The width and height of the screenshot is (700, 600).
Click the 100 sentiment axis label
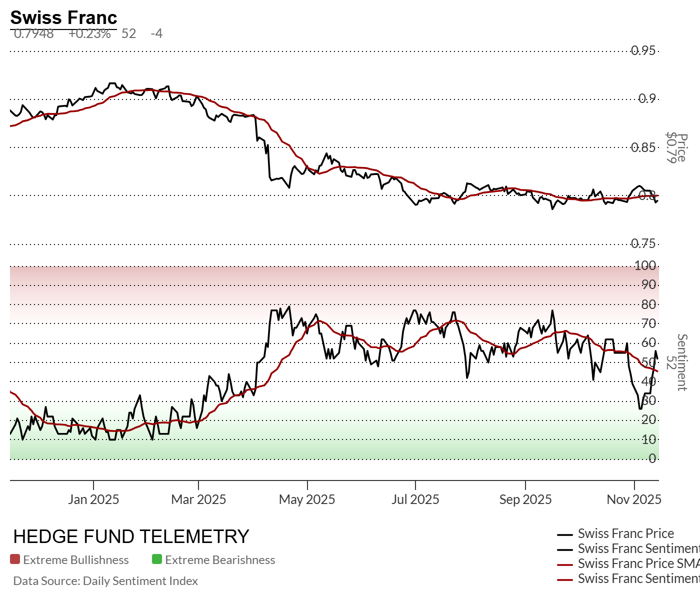point(645,265)
